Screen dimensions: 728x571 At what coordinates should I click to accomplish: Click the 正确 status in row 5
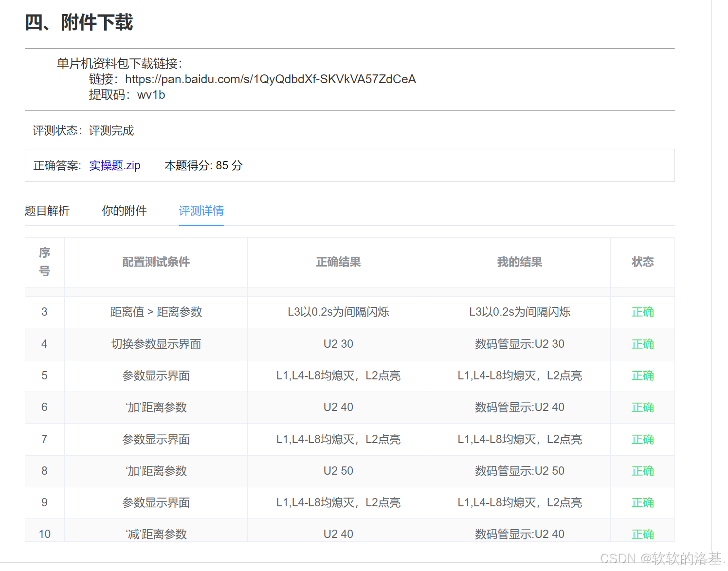pyautogui.click(x=642, y=375)
